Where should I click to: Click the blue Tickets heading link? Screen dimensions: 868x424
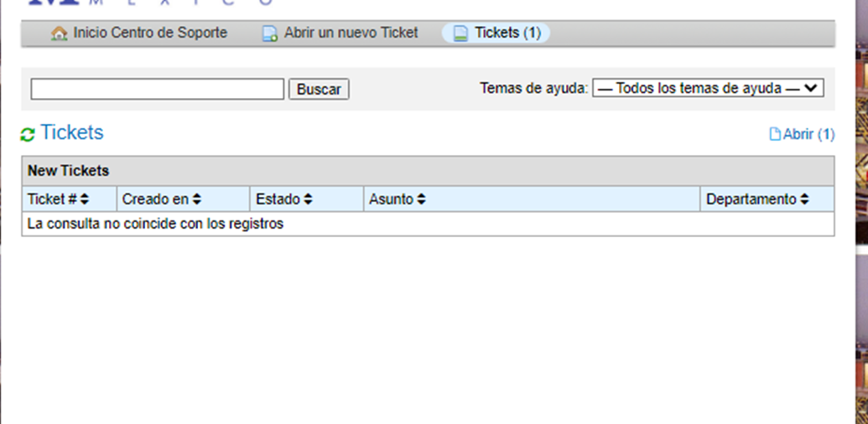point(72,133)
